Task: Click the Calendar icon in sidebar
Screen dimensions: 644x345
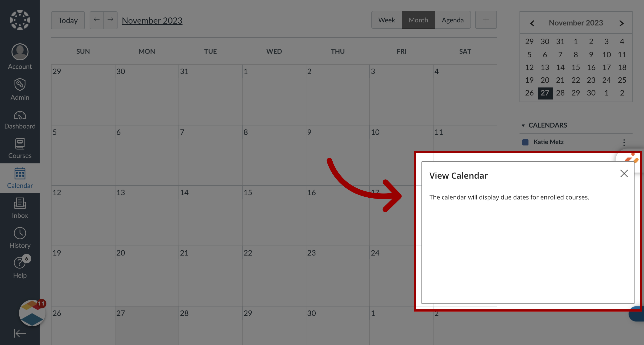Action: (20, 177)
